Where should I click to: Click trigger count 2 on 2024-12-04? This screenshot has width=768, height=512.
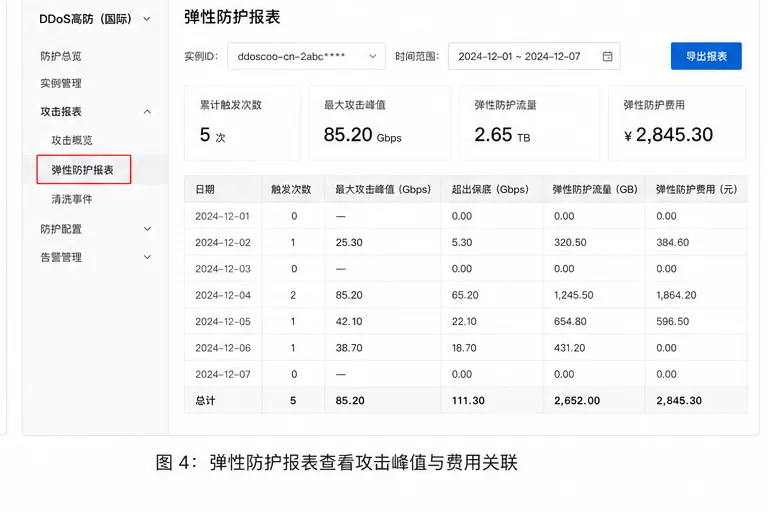point(293,295)
